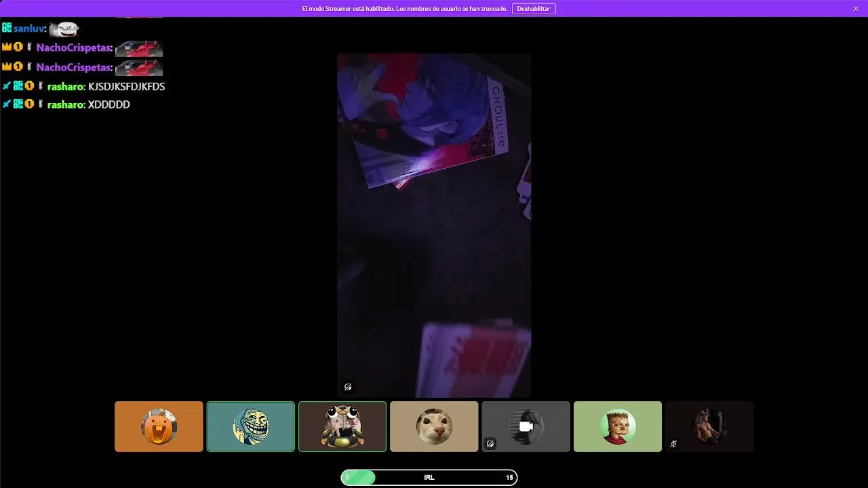Viewport: 868px width, 488px height.
Task: Click the KJSDJKSFDJKFDS chat message text
Action: [x=127, y=87]
